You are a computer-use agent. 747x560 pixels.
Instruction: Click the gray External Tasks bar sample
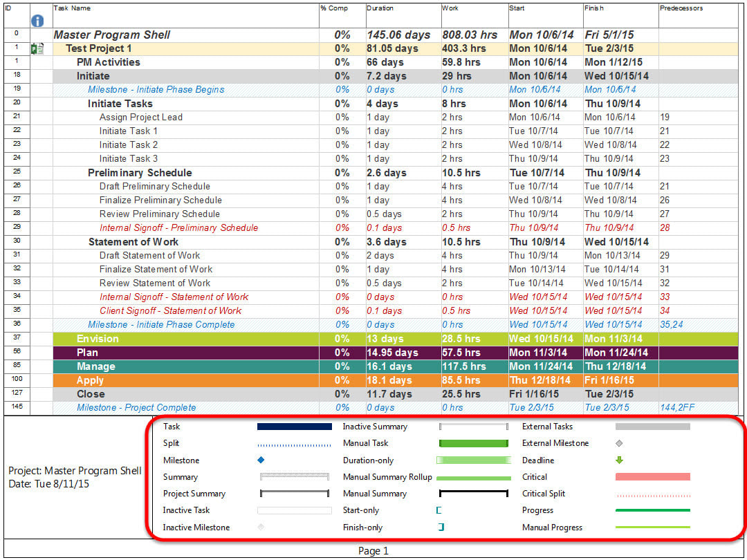click(x=653, y=427)
